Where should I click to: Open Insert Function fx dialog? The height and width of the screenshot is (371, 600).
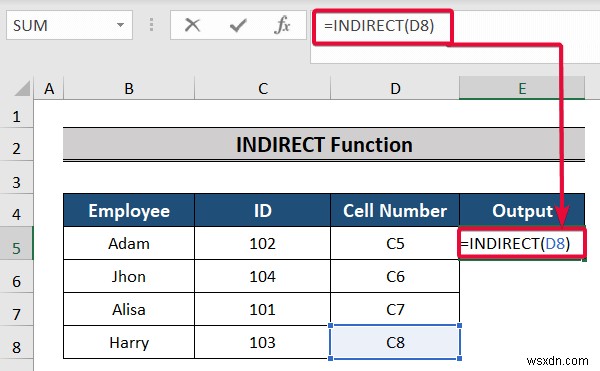(282, 25)
